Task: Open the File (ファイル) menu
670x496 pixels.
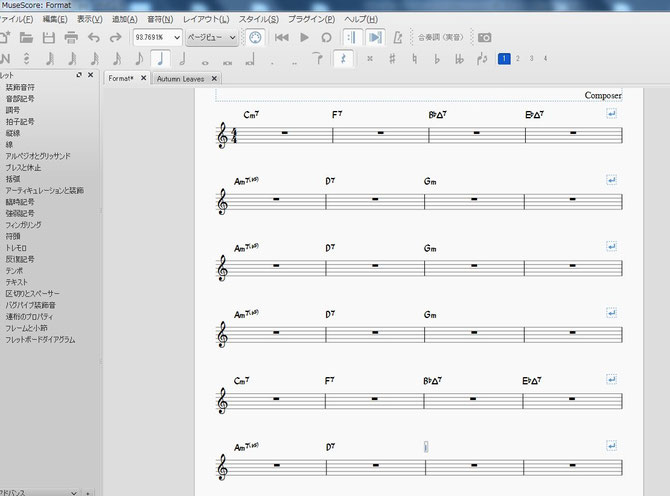Action: (16, 19)
